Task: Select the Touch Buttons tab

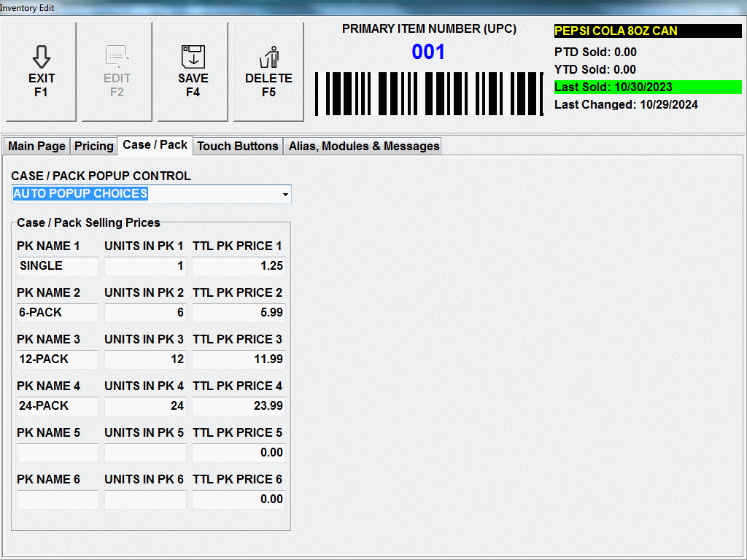Action: [x=238, y=146]
